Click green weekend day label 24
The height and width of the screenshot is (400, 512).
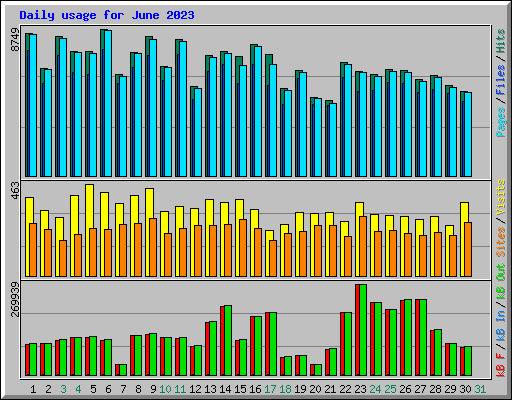pos(375,389)
